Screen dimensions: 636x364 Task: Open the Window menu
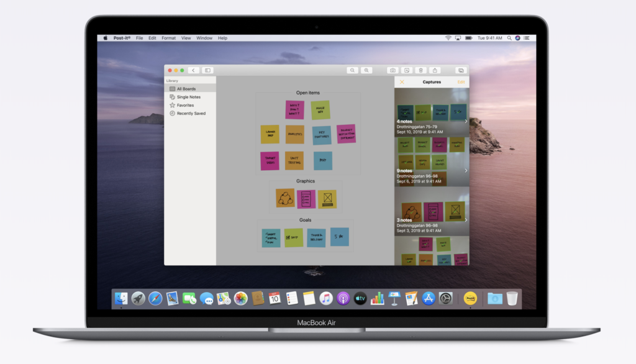[x=204, y=37]
